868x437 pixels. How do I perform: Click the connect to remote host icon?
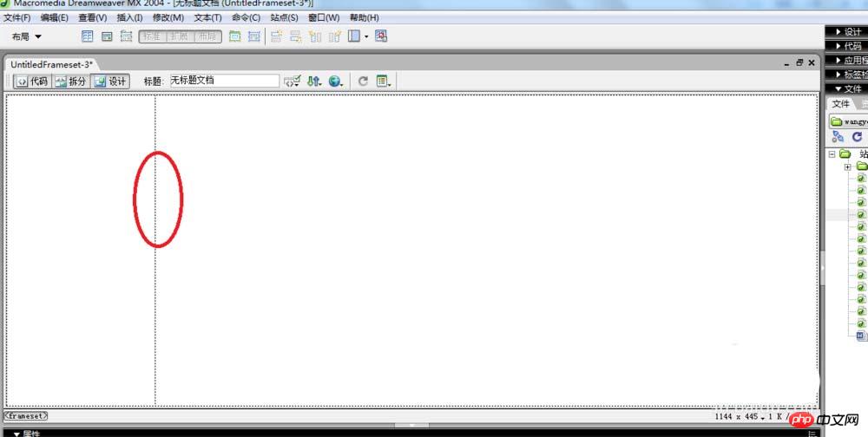pos(838,137)
